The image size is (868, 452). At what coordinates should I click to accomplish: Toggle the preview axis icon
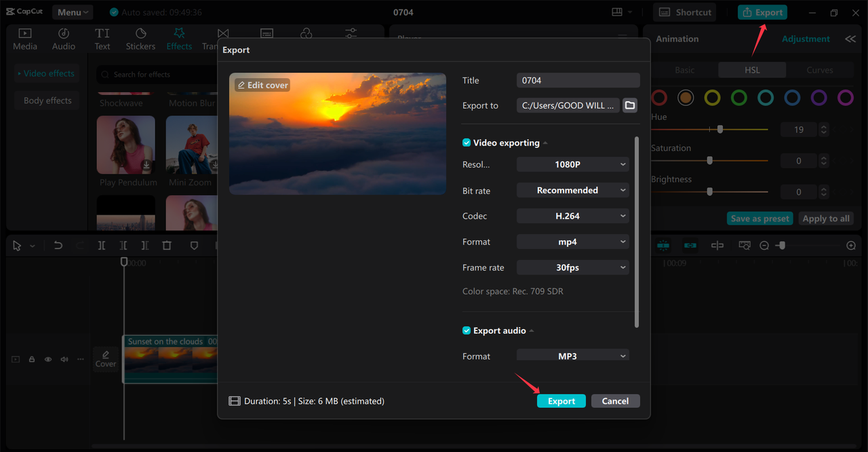point(717,246)
